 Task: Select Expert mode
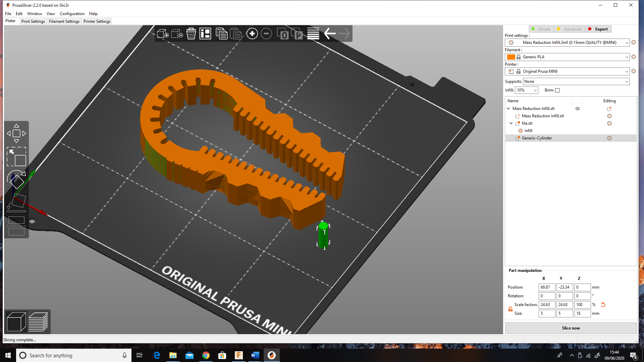coord(599,29)
